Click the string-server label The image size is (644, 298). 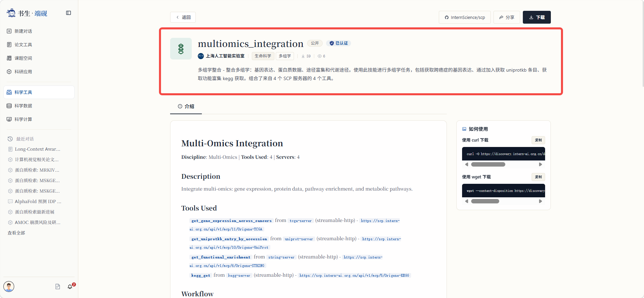[281, 257]
